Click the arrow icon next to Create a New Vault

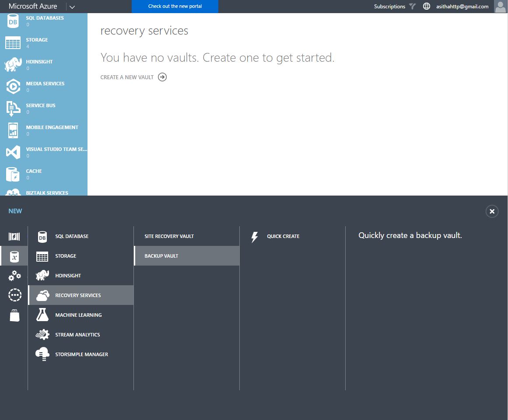click(x=162, y=77)
